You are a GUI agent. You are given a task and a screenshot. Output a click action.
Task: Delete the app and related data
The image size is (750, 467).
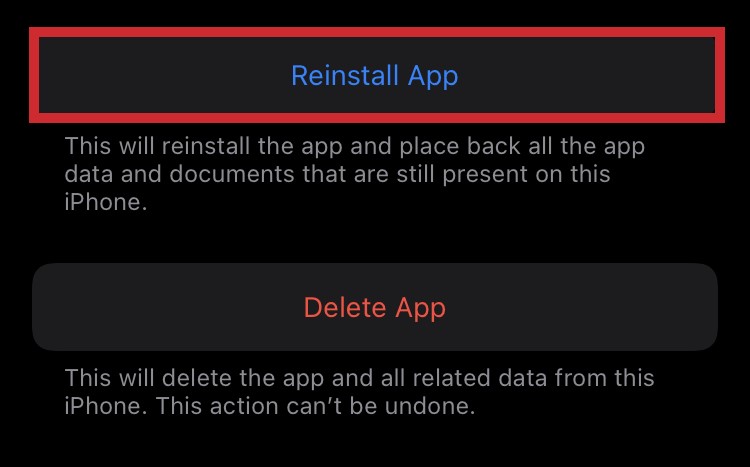point(375,307)
